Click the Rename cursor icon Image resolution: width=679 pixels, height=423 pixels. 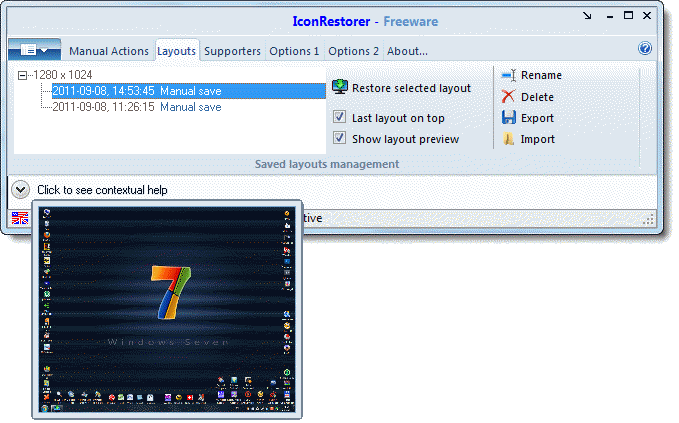[x=508, y=75]
